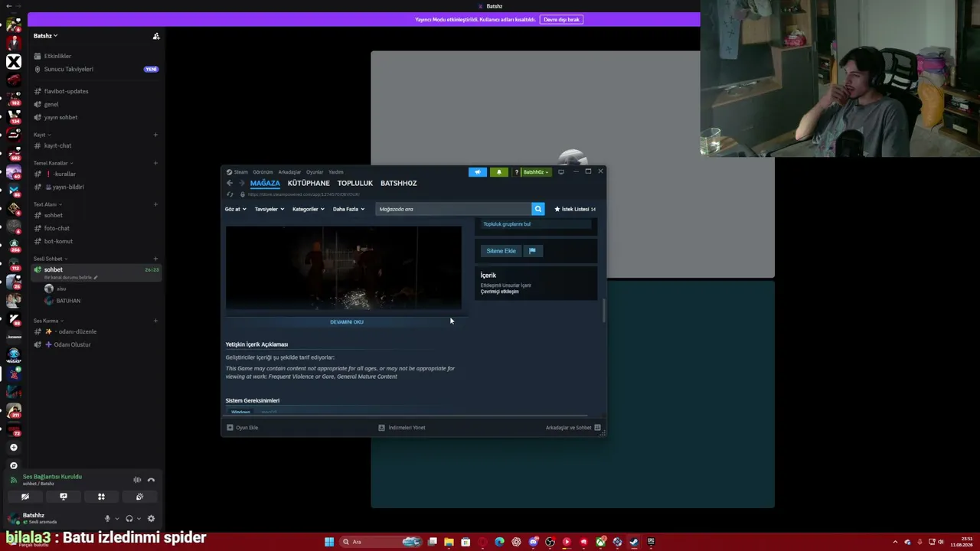Open Steam Big Picture mode icon
980x551 pixels.
point(561,172)
